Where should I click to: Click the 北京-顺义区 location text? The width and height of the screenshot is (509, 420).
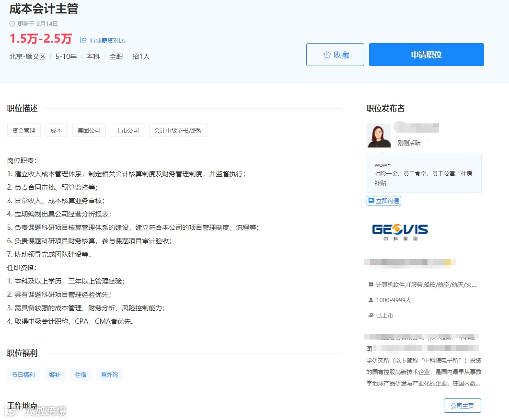pos(28,57)
